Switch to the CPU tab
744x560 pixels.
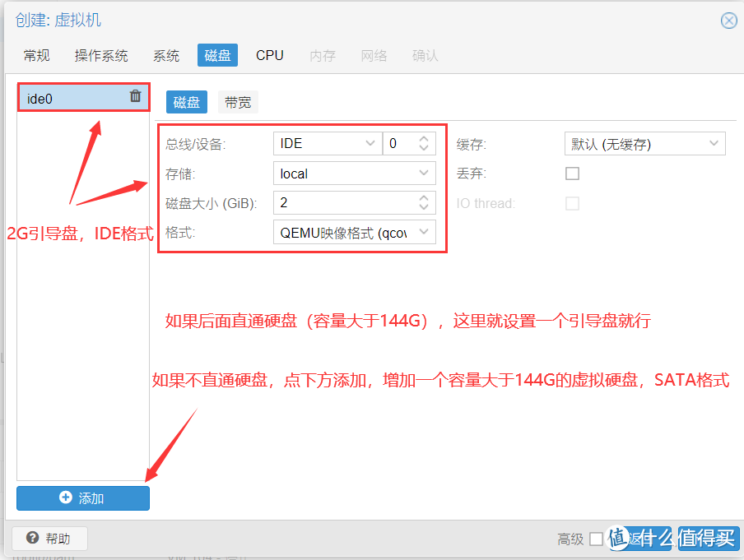click(269, 55)
